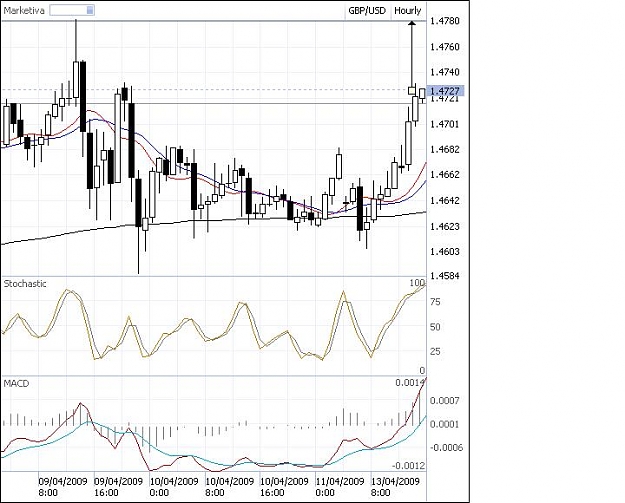Click the MACD scale value 0.0014
Image resolution: width=625 pixels, height=503 pixels.
[x=410, y=383]
